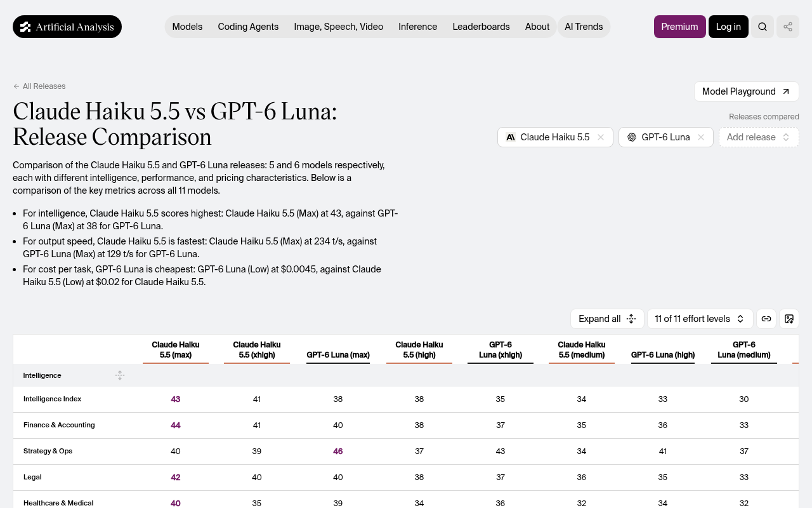Image resolution: width=812 pixels, height=508 pixels.
Task: Click GPT-6 Luna (medium) column header
Action: (x=744, y=350)
